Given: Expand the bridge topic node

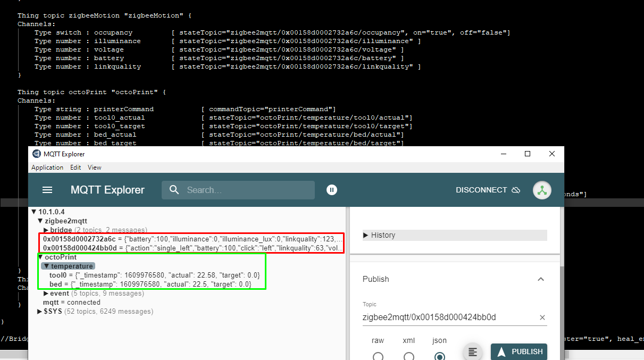Looking at the screenshot, I should [x=46, y=230].
